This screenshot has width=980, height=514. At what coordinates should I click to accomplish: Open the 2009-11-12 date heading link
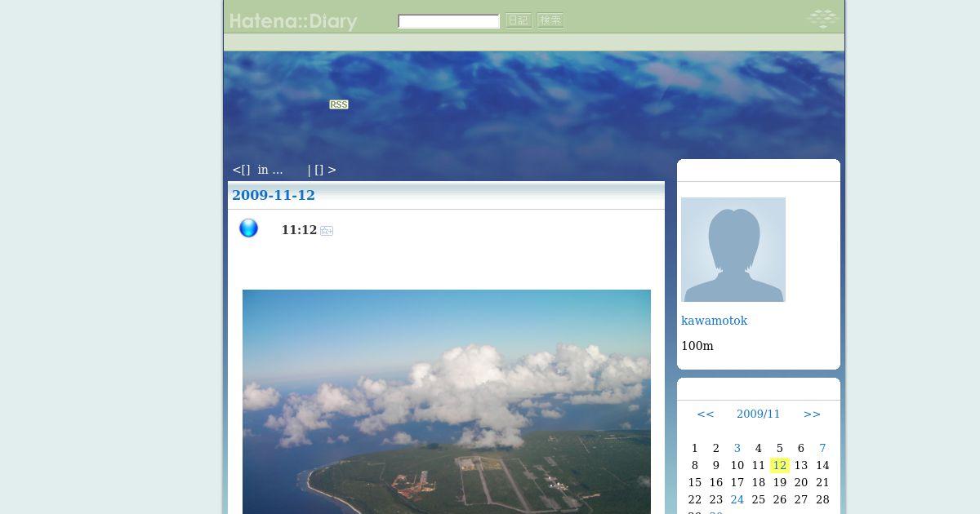(x=274, y=195)
